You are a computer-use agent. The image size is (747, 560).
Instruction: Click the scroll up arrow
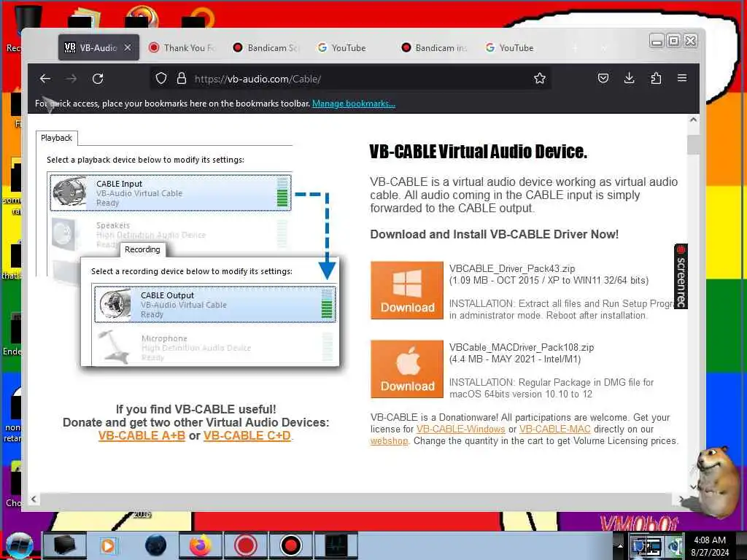click(693, 120)
